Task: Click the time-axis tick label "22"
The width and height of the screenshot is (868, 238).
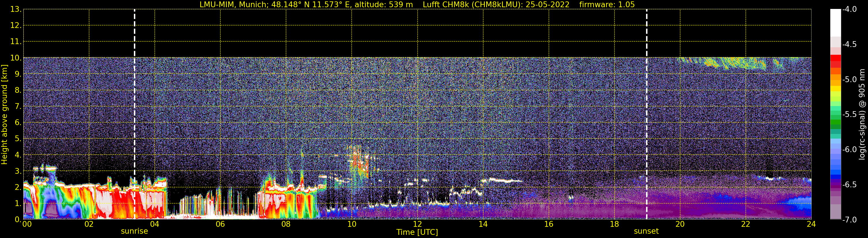Action: tap(746, 224)
